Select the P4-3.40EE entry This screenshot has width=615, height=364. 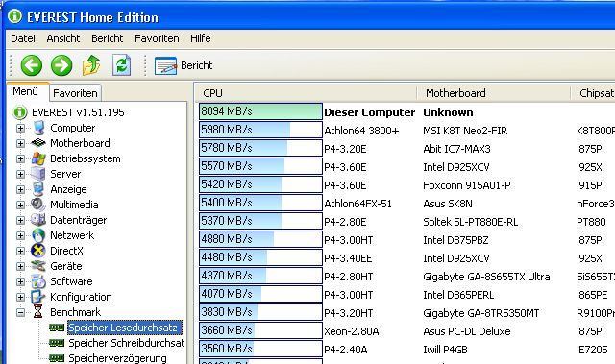click(348, 258)
